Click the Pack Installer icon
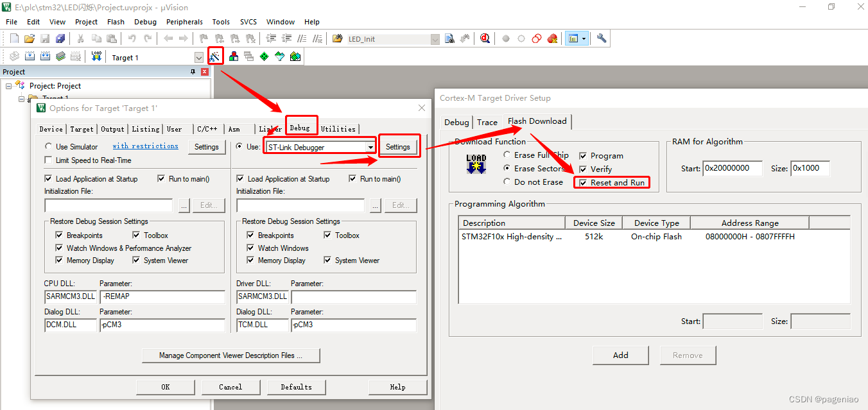This screenshot has width=868, height=410. pos(295,56)
